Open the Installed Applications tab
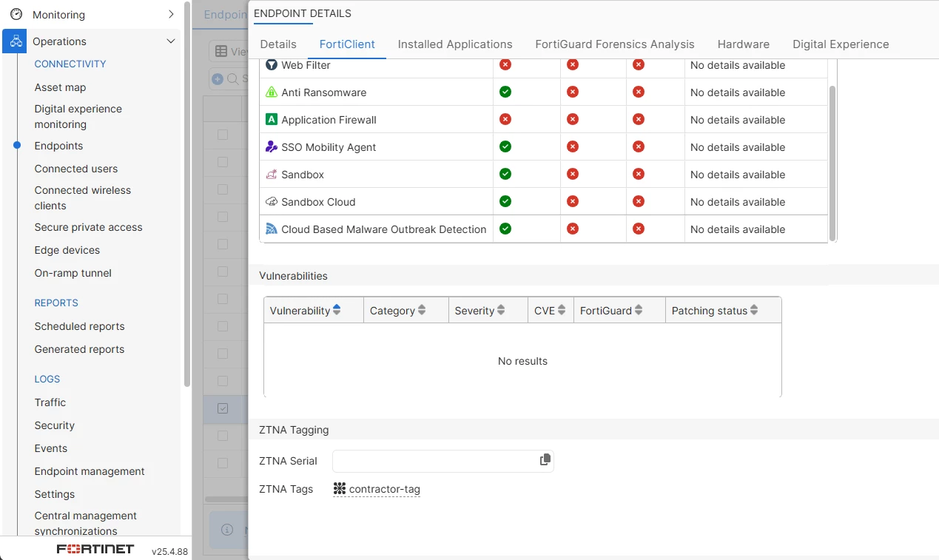Screen dimensions: 939x560 click(x=455, y=44)
